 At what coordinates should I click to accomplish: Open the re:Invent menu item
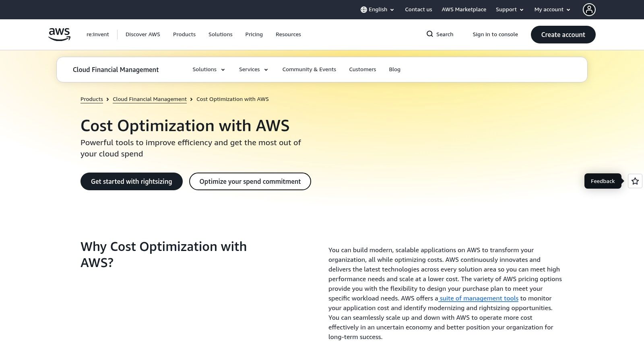98,35
